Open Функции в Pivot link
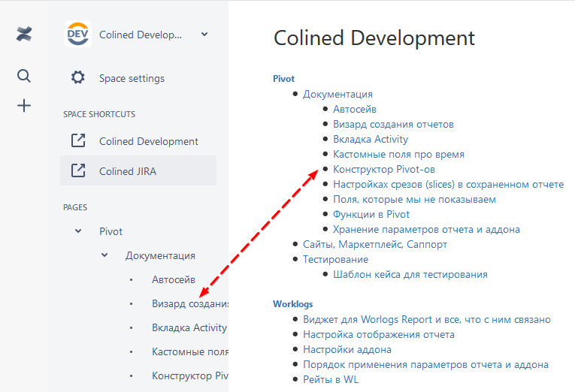The image size is (575, 392). tap(371, 214)
